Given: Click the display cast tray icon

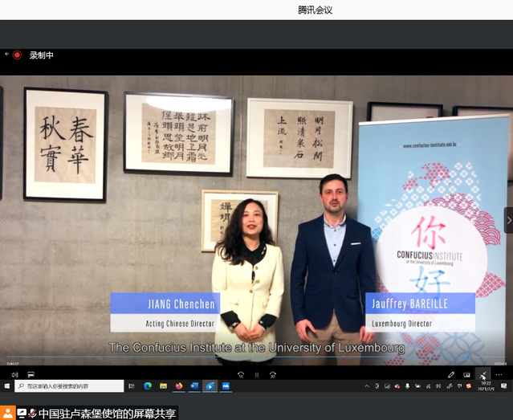Looking at the screenshot, I should pos(388,386).
